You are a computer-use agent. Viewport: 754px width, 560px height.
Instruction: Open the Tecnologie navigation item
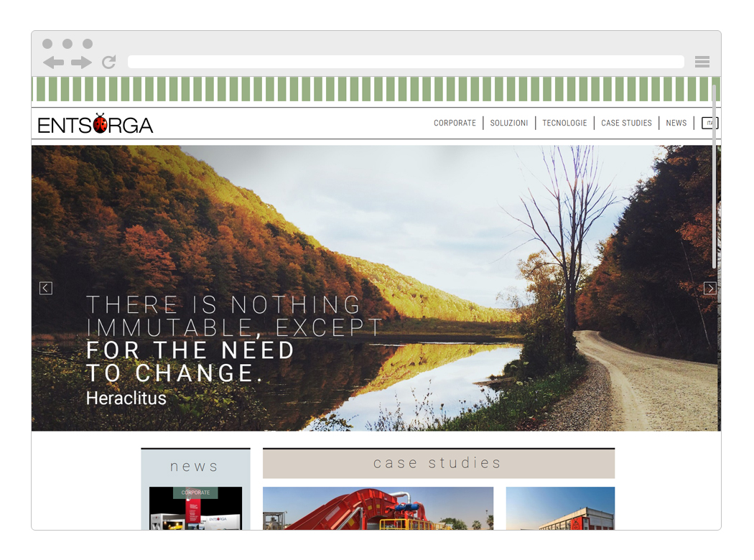click(x=564, y=123)
